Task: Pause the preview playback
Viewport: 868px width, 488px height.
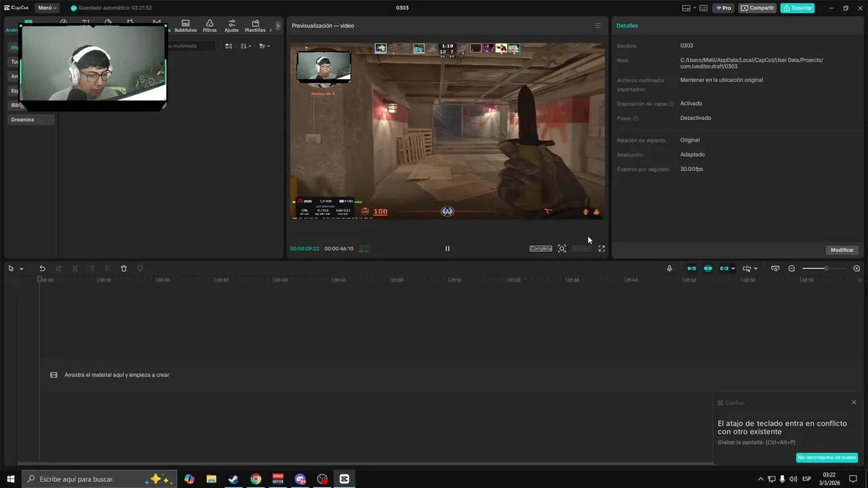Action: click(x=447, y=249)
